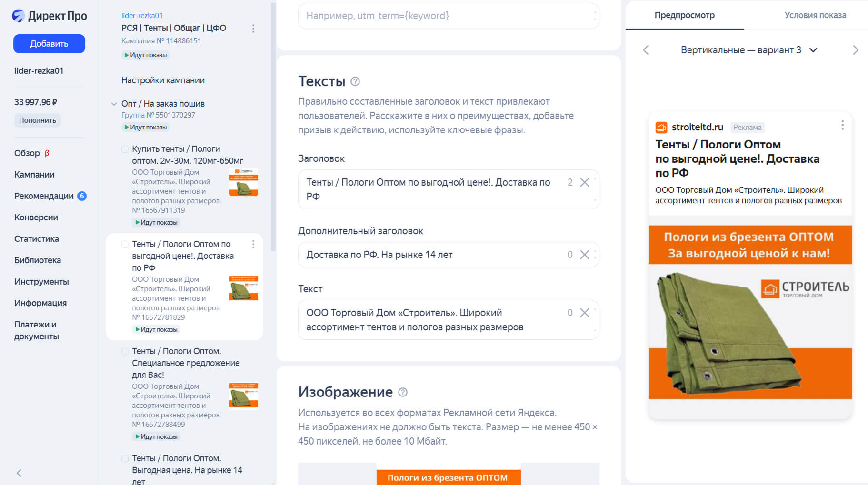
Task: Click Группа № 5501370297 text
Action: [x=158, y=115]
